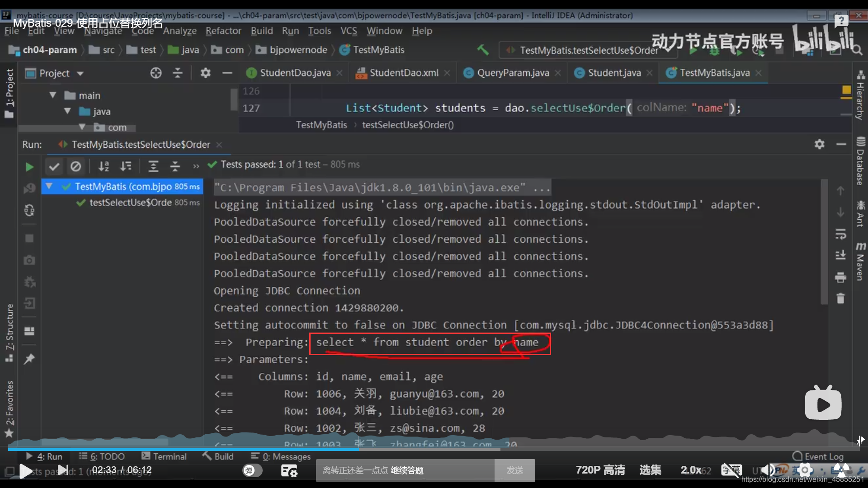Rerun the test with the green play icon

point(29,167)
